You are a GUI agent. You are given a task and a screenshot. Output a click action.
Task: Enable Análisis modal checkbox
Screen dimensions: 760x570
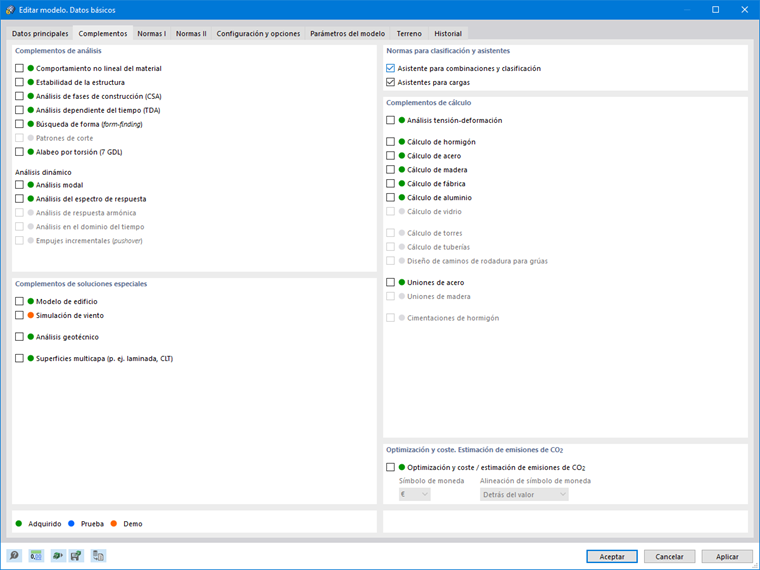(x=19, y=185)
